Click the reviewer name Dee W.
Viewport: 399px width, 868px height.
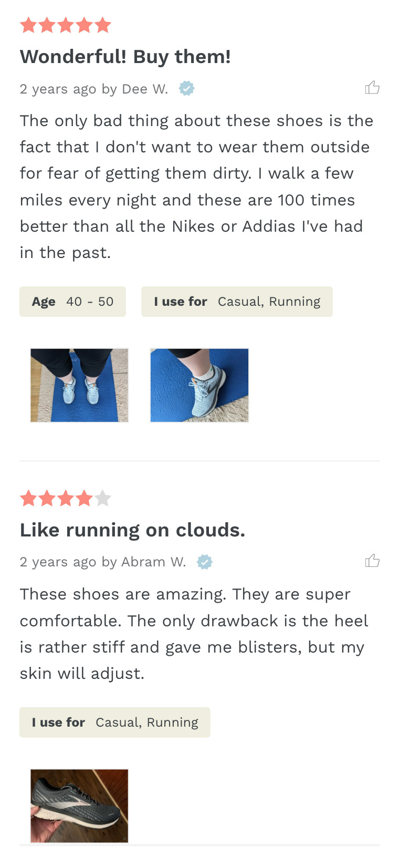tap(145, 89)
